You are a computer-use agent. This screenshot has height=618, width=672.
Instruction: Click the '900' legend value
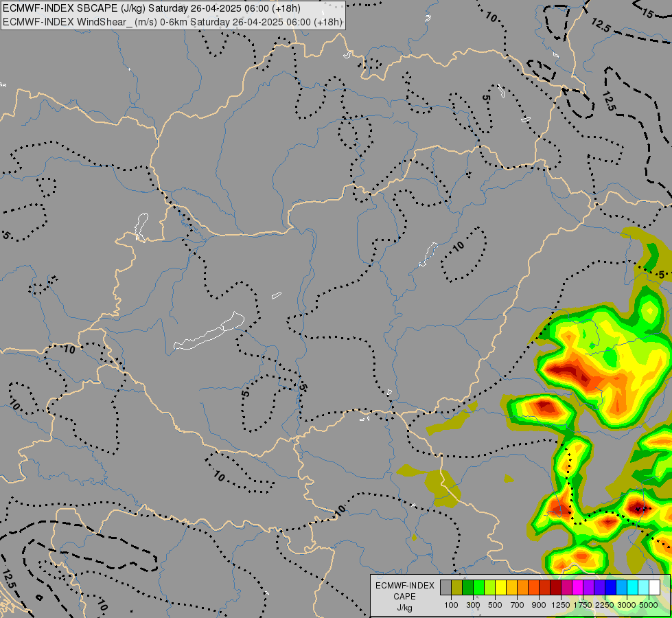[x=539, y=605]
